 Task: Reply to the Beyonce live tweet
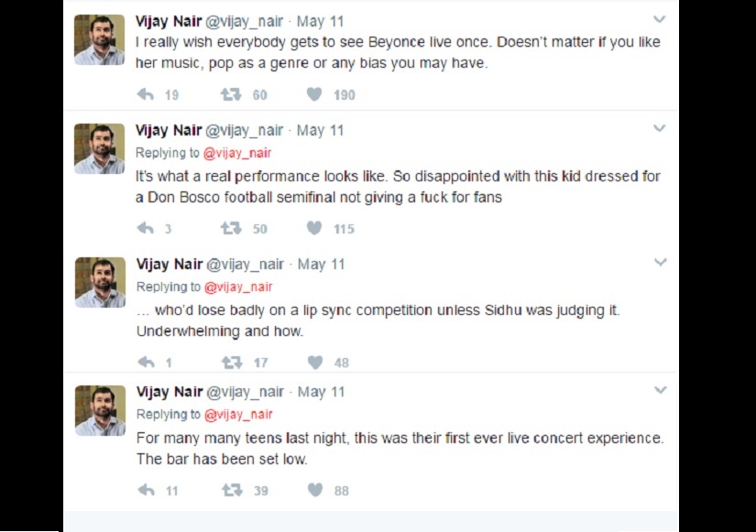click(x=146, y=94)
